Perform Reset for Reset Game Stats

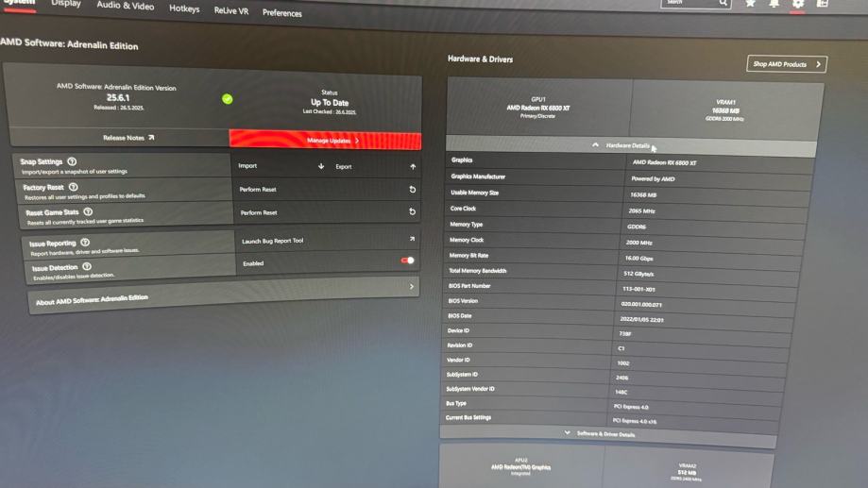[327, 212]
